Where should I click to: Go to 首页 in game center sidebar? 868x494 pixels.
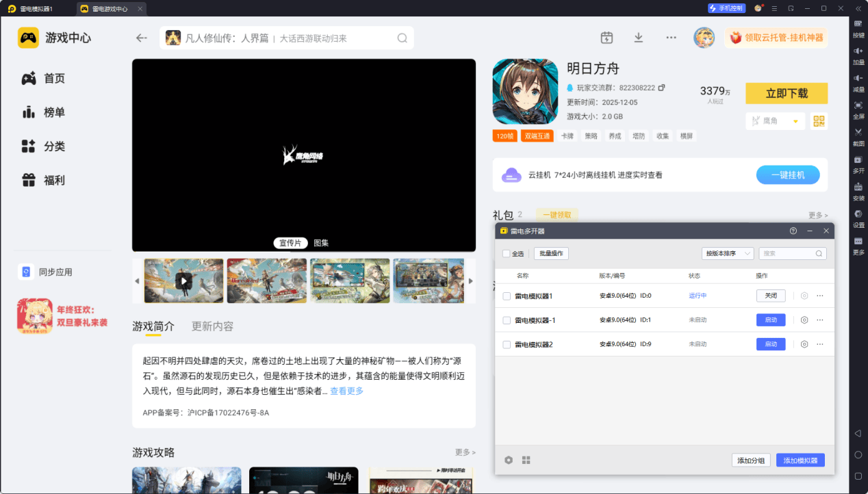pos(44,79)
